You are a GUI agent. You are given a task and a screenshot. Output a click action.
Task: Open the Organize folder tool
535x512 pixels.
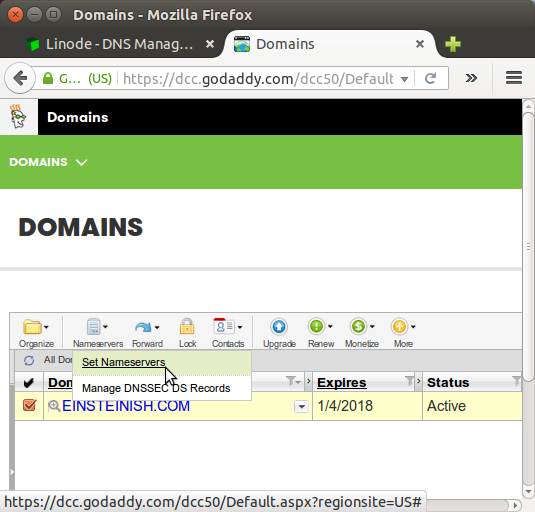tap(32, 327)
